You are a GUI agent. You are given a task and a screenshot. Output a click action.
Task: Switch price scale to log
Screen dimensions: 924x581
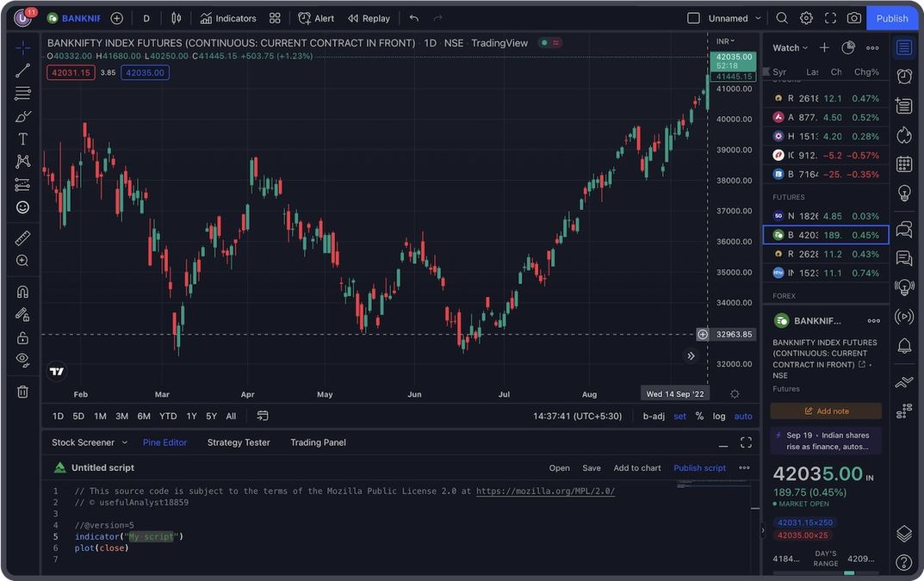click(719, 416)
